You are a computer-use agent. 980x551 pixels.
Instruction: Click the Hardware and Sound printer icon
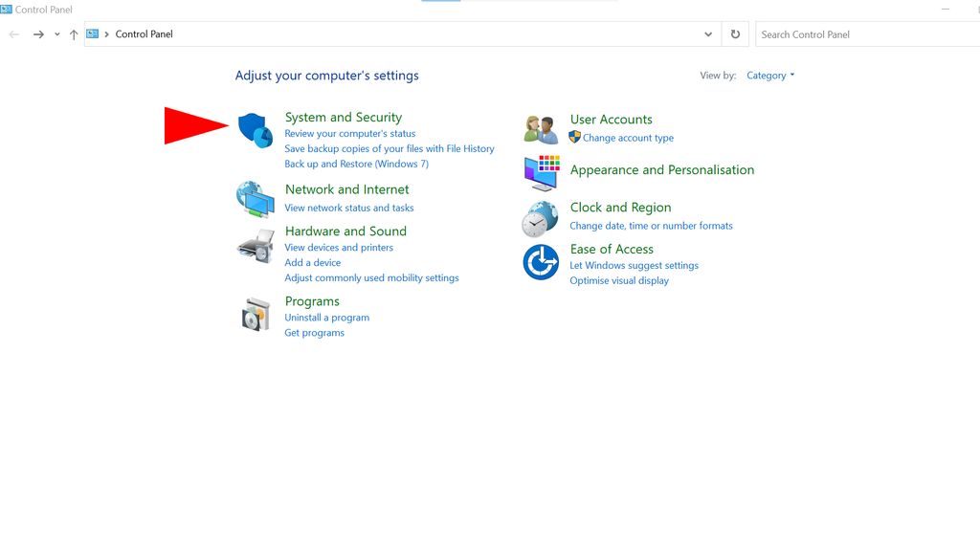point(254,247)
